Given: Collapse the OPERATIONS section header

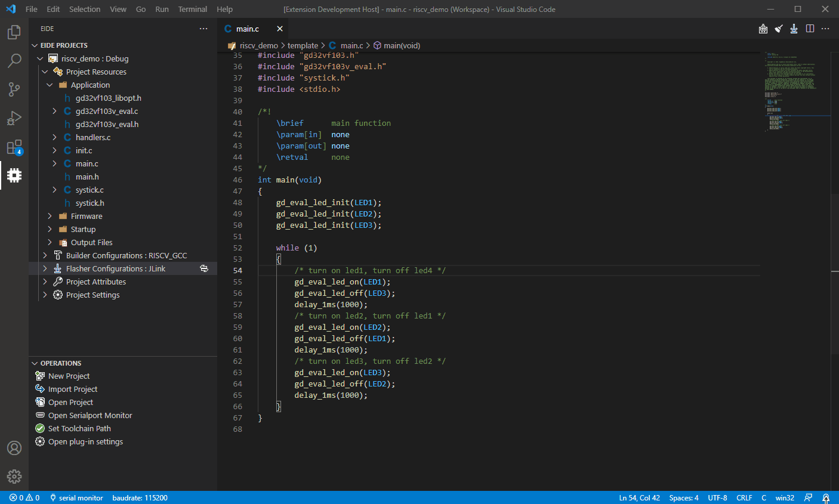Looking at the screenshot, I should (x=60, y=363).
